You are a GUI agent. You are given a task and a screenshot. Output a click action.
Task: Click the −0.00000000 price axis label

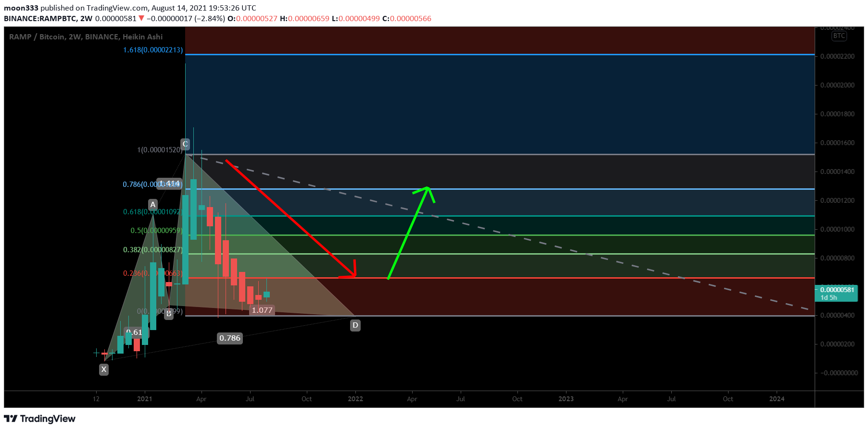coord(839,373)
